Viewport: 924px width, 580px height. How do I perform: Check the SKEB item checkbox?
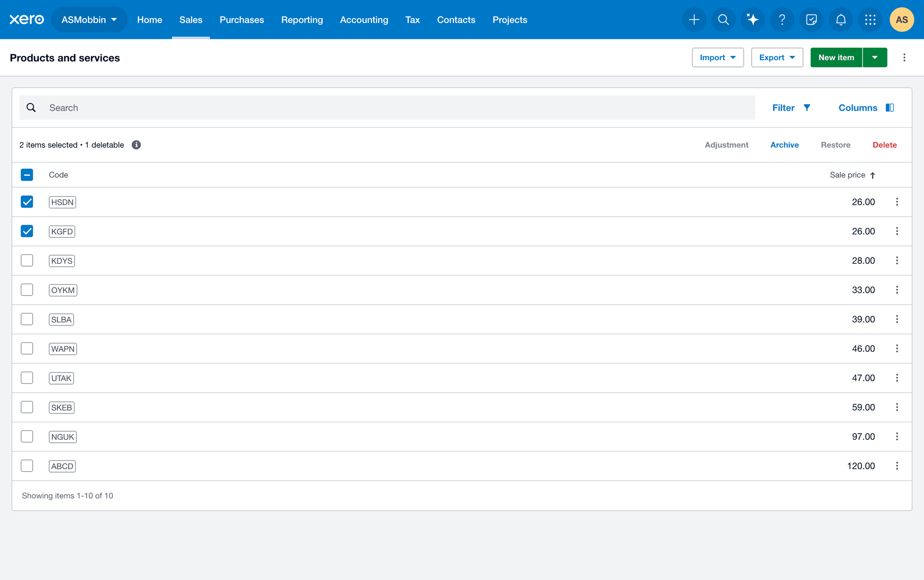tap(27, 408)
